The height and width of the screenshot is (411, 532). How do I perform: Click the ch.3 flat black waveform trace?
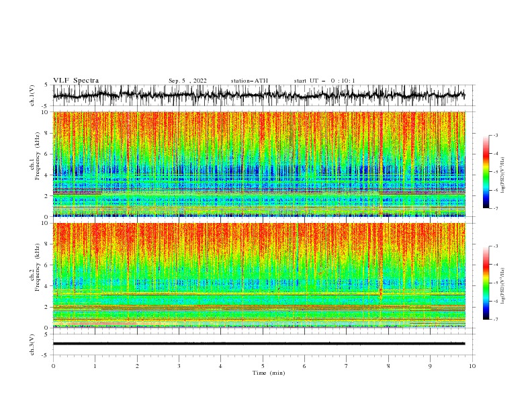[x=259, y=344]
